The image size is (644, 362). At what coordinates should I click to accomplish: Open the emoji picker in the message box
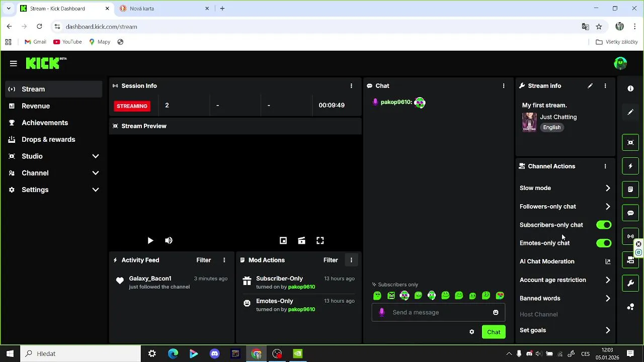tap(496, 312)
